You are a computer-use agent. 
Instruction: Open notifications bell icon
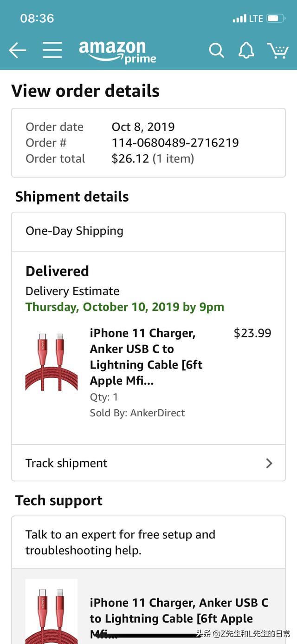pyautogui.click(x=246, y=50)
